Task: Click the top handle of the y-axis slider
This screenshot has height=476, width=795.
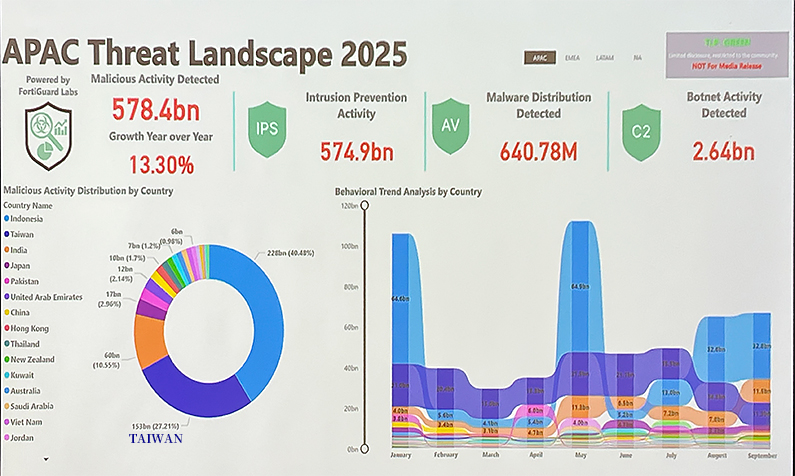Action: (366, 205)
